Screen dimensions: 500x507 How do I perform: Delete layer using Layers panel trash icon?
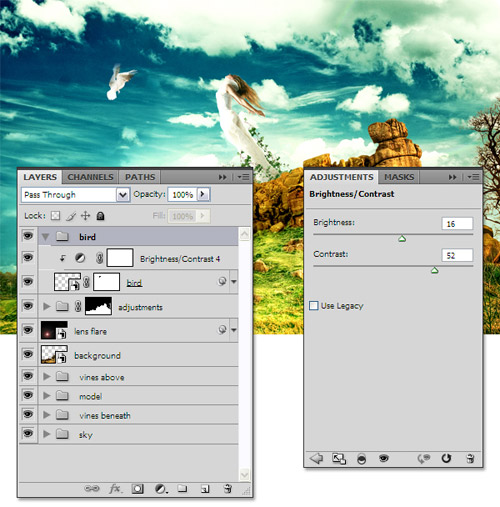[x=228, y=488]
